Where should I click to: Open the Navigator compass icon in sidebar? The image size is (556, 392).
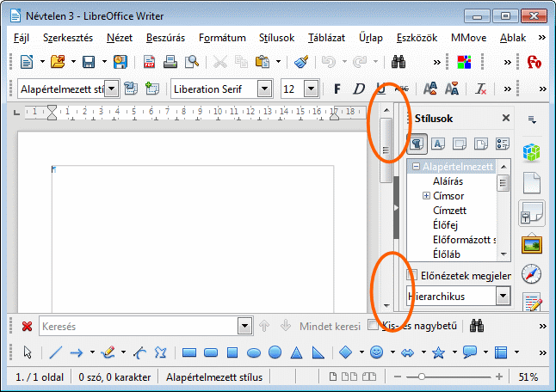531,274
